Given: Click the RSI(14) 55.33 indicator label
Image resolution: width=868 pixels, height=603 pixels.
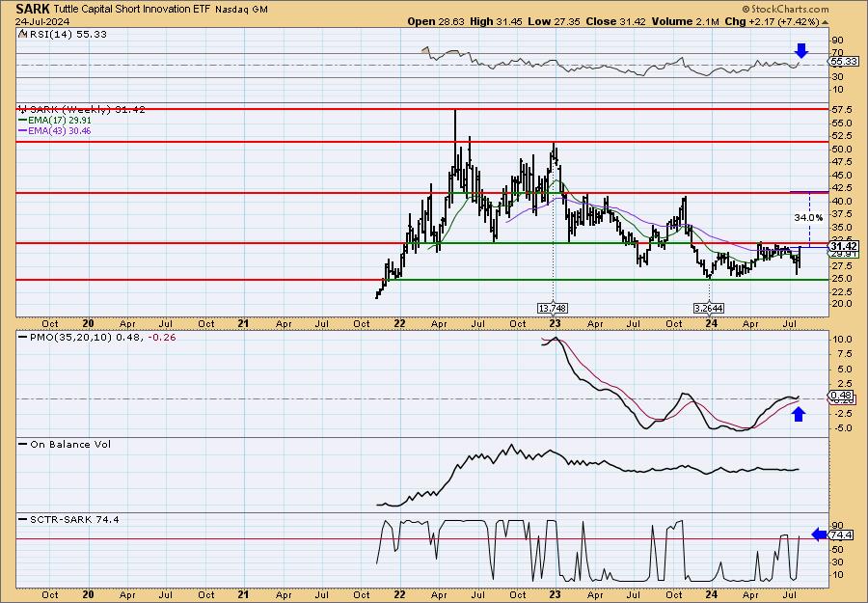Looking at the screenshot, I should pyautogui.click(x=67, y=35).
